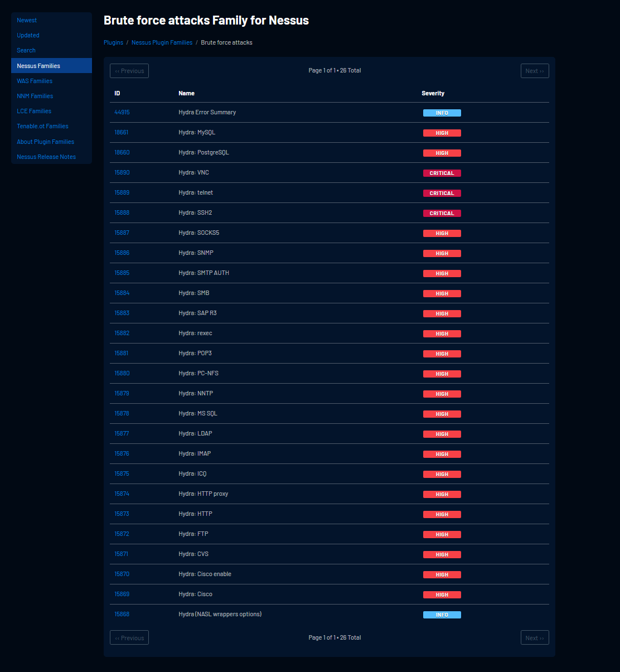The width and height of the screenshot is (620, 672).
Task: Click the top 'Page 1 of 1 • 26 Total' text
Action: [335, 70]
